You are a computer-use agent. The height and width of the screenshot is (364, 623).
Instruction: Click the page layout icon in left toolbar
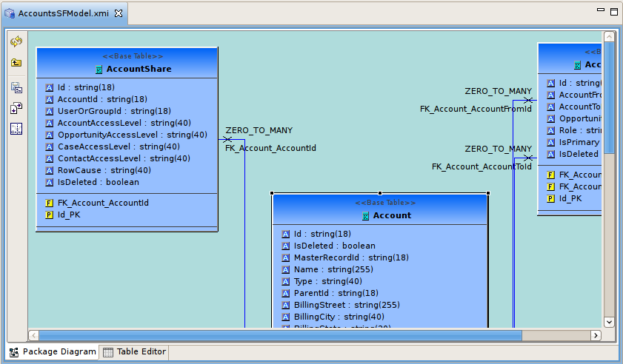coord(16,108)
